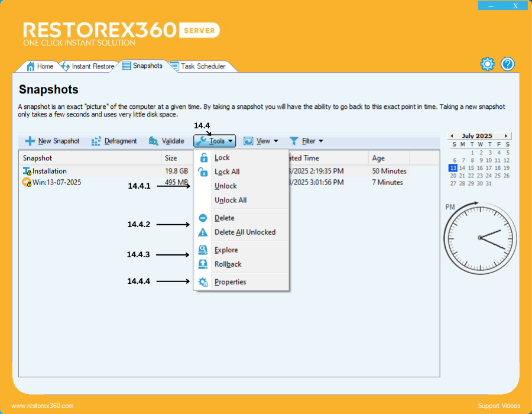Open the www.restorex360.com link
Screen dimensions: 532x414
[43, 406]
